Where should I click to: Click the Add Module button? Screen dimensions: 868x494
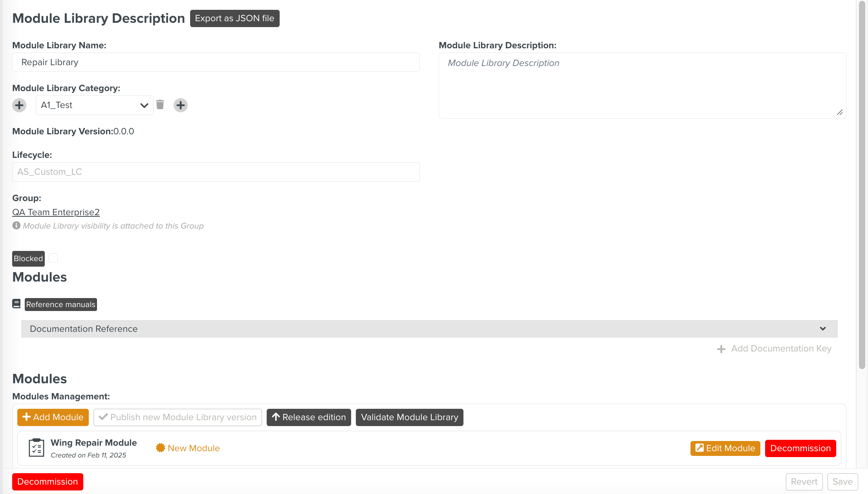(53, 417)
